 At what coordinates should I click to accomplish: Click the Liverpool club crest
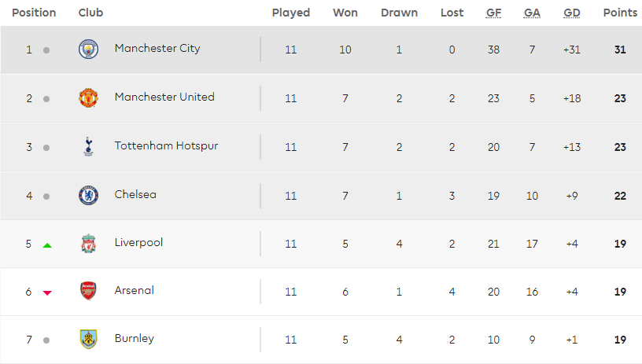(x=88, y=244)
